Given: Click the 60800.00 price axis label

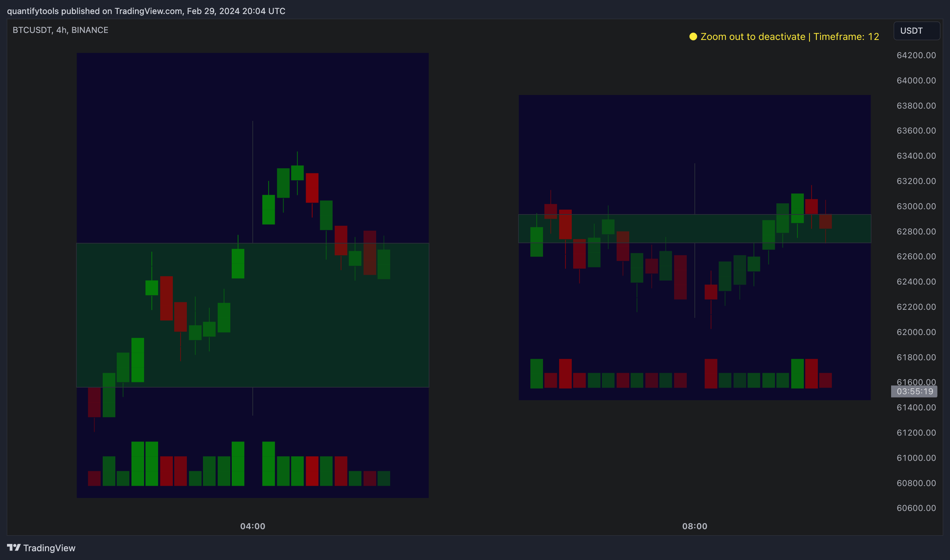Looking at the screenshot, I should 916,483.
